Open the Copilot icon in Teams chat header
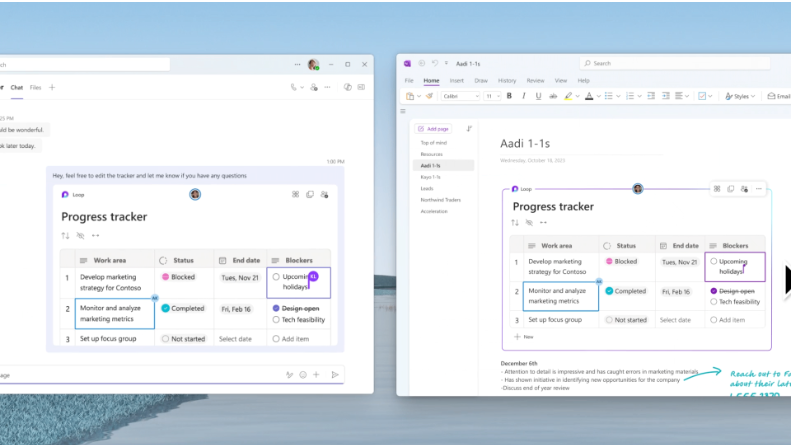 pyautogui.click(x=348, y=87)
